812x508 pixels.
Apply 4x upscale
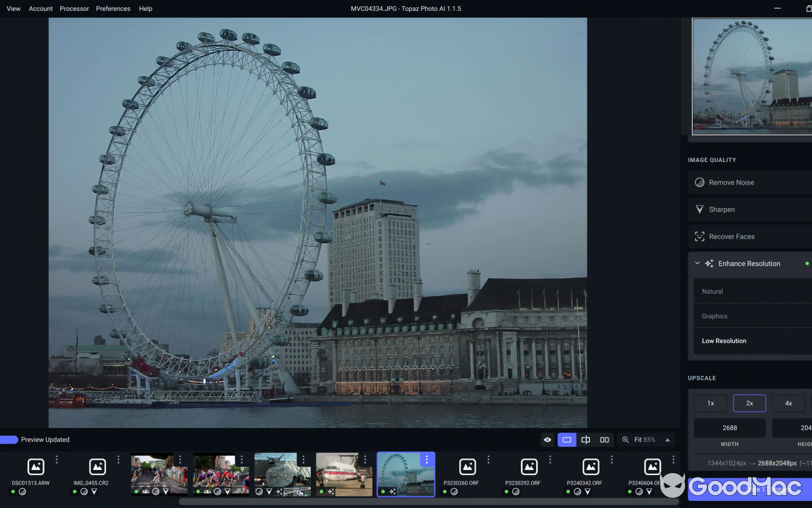(x=789, y=403)
